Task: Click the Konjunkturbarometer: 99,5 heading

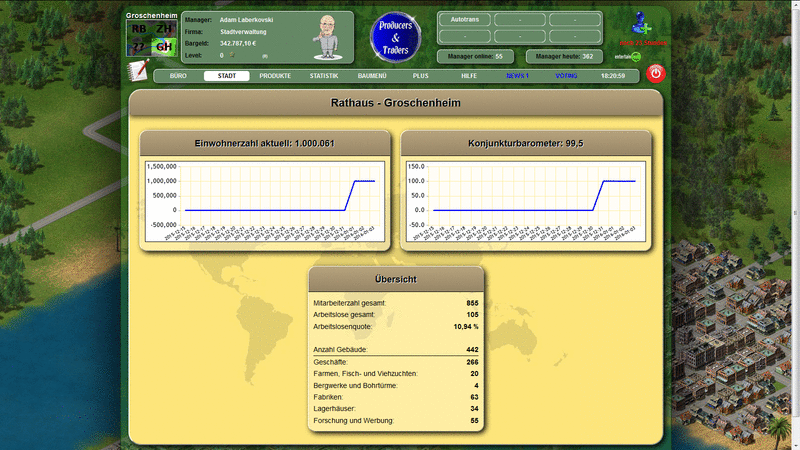Action: [x=526, y=143]
